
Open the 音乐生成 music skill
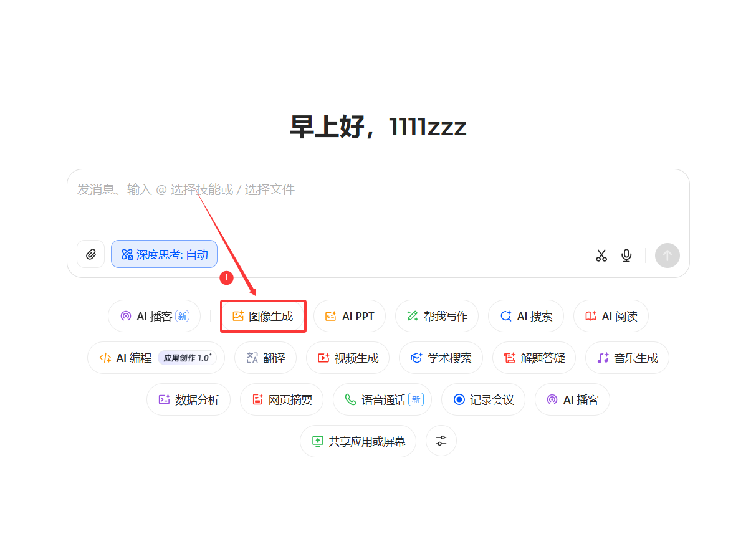(627, 358)
